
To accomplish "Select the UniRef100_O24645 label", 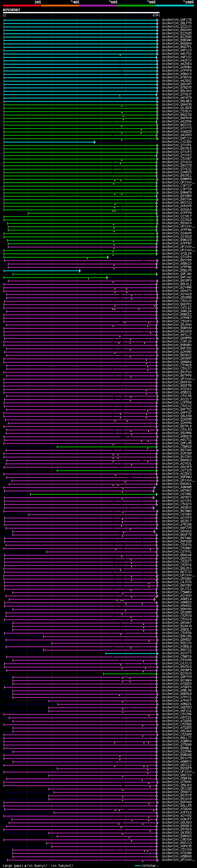I will (x=177, y=233).
